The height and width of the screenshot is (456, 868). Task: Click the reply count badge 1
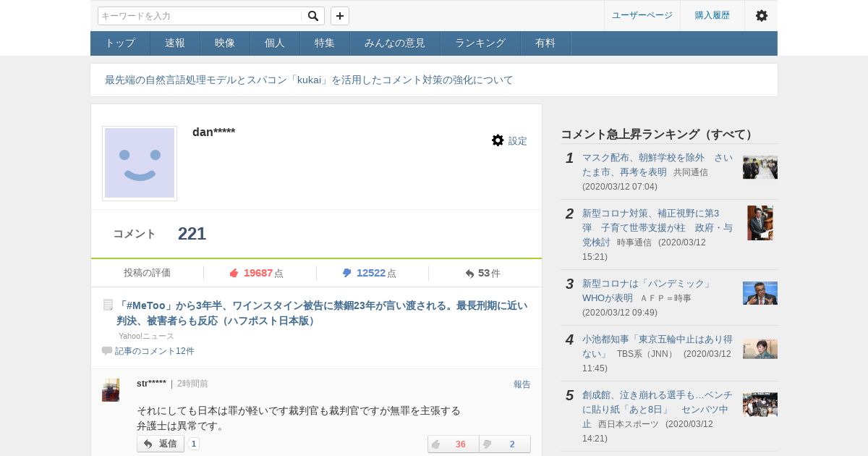pos(194,444)
